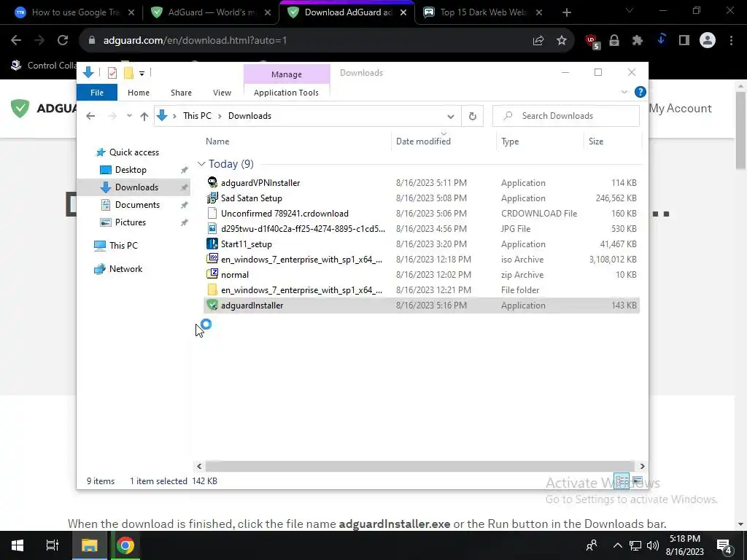Show hidden system tray icons
This screenshot has height=560, width=747.
(x=617, y=545)
